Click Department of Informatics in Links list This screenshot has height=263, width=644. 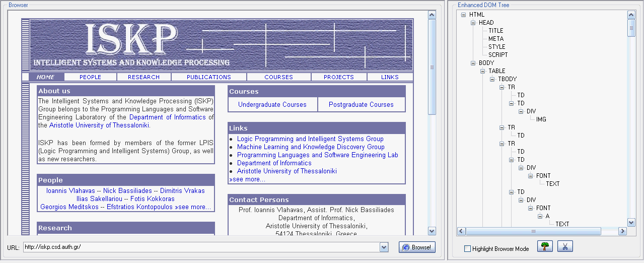pyautogui.click(x=274, y=163)
